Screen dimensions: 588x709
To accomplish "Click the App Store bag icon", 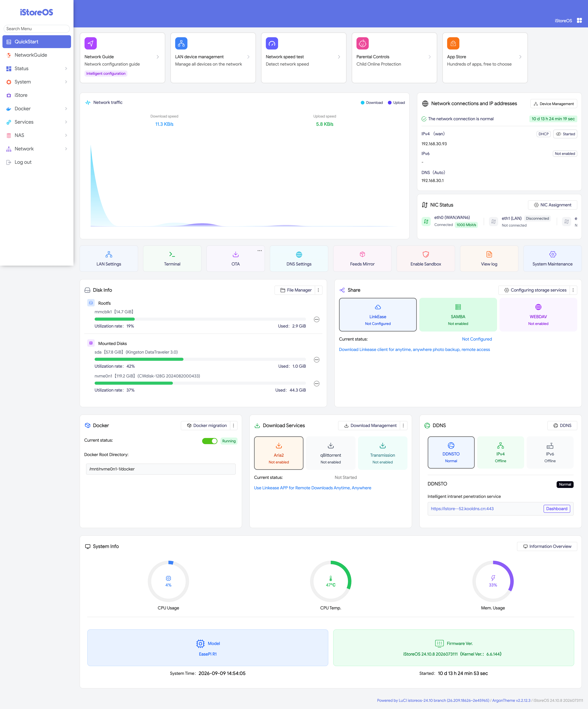I will [x=453, y=43].
